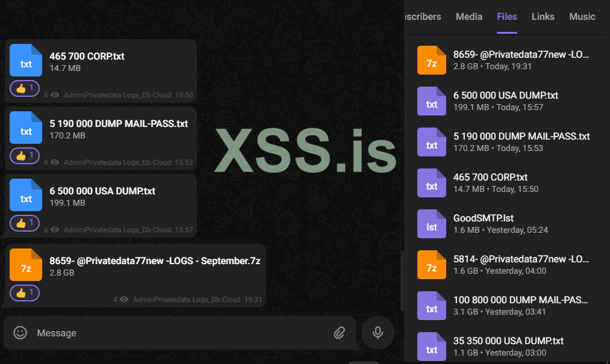Click purple txt icon for 5 190 000 DUMP in Files

(x=431, y=142)
